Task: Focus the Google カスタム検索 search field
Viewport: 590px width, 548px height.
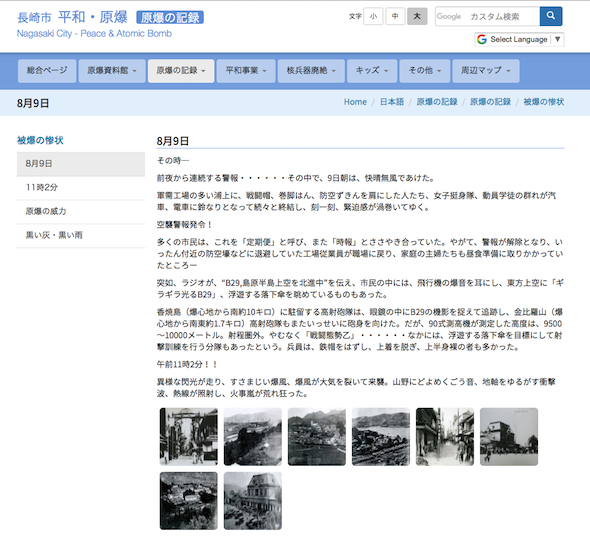Action: 488,16
